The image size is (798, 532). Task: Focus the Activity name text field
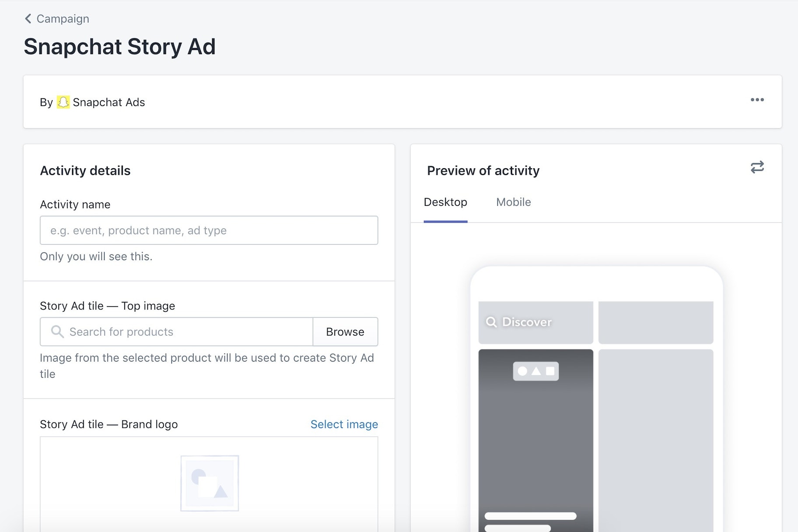click(209, 230)
